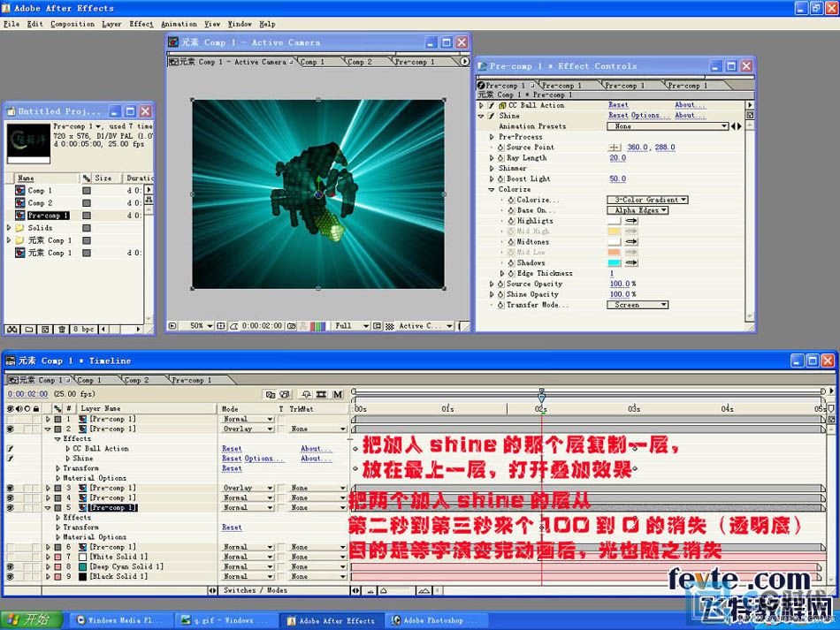This screenshot has width=840, height=630.
Task: Toggle visibility of Deep Cyan Solid 1 layer
Action: point(11,566)
